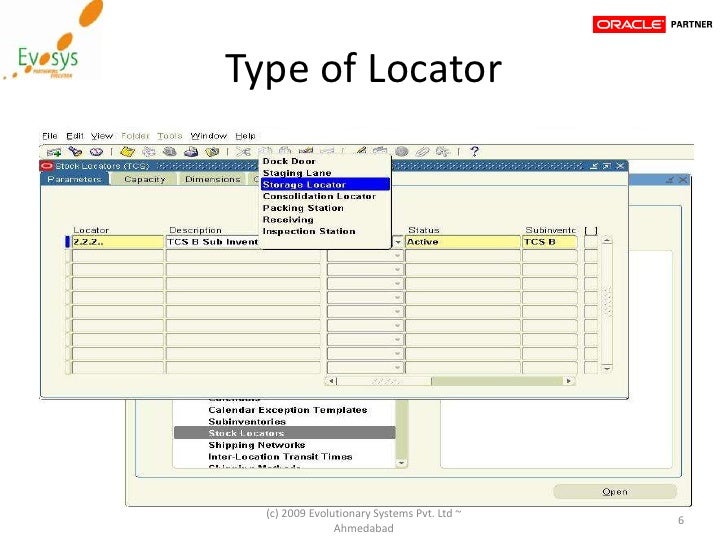Click the Window Help question mark icon
Screen dimensions: 728x546
[x=474, y=151]
